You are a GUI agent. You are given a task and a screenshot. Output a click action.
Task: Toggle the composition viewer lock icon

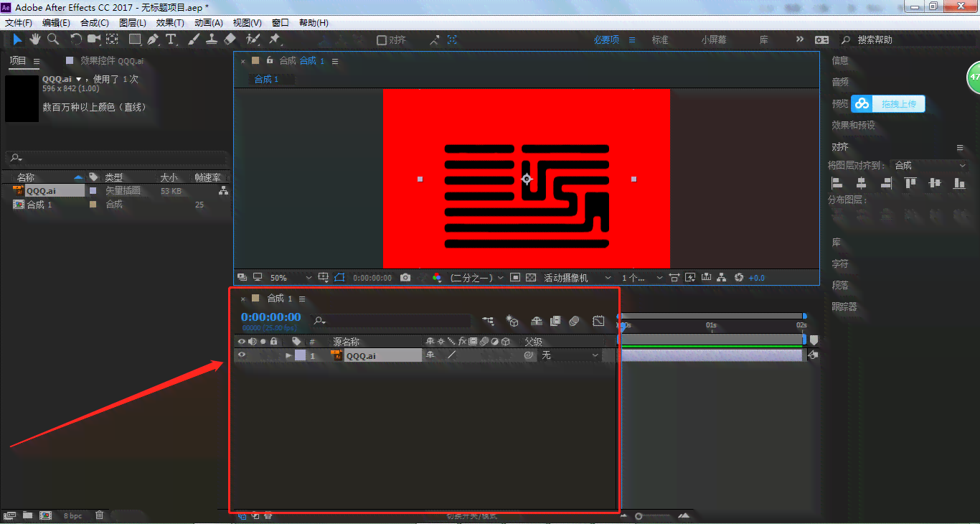coord(270,60)
